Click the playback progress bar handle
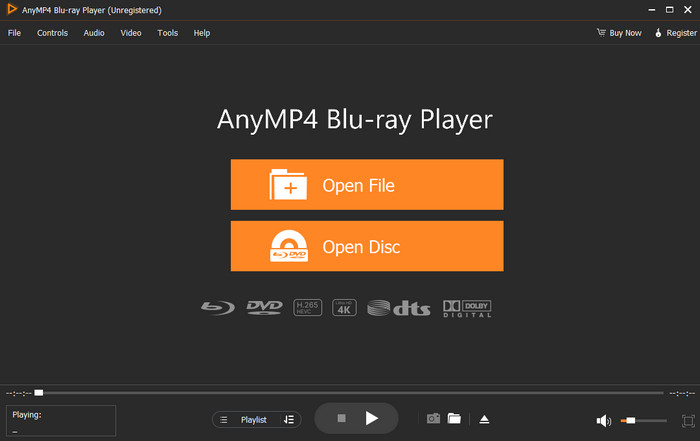700x441 pixels. 39,393
